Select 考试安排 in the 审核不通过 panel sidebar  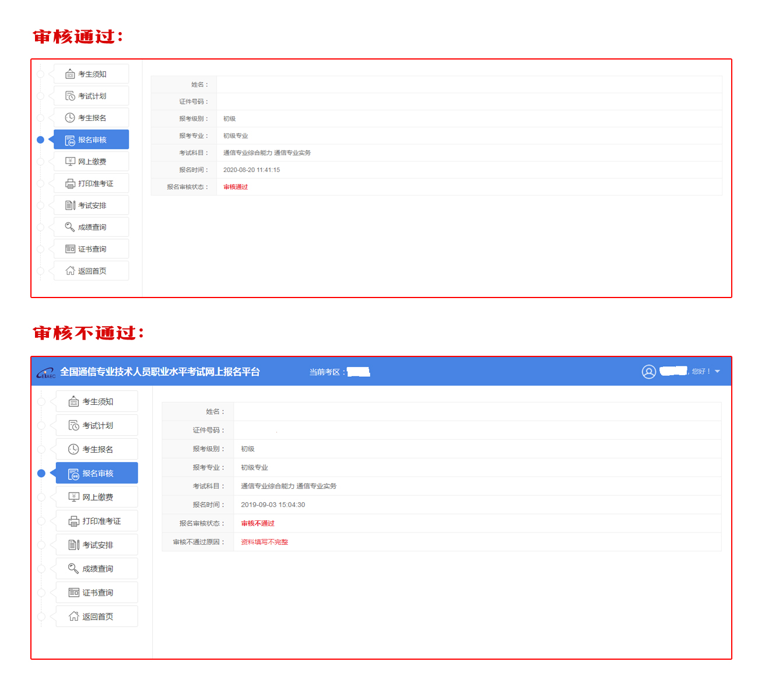pos(97,545)
